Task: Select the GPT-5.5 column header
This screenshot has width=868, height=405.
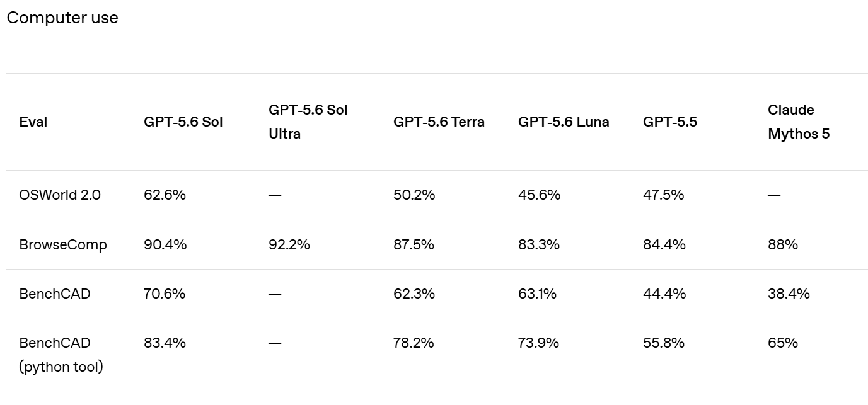Action: (670, 122)
